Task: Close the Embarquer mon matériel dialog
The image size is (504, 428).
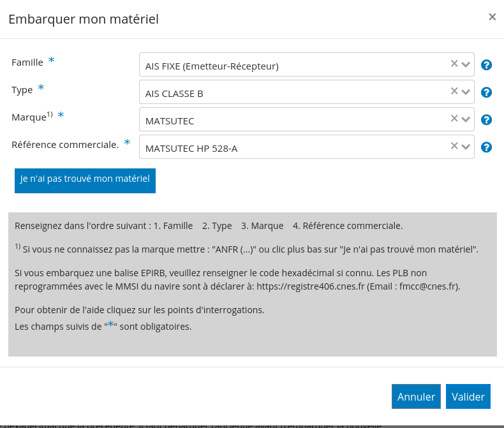Action: pyautogui.click(x=492, y=17)
